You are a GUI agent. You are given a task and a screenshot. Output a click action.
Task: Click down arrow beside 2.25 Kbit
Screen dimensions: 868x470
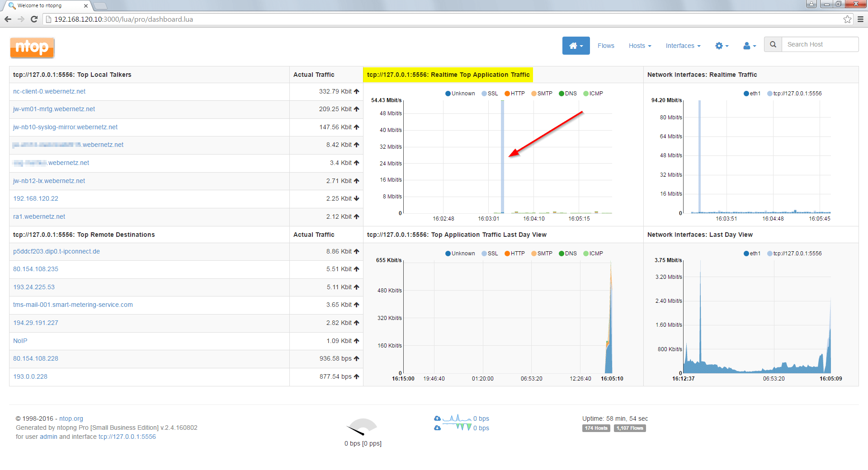click(357, 198)
